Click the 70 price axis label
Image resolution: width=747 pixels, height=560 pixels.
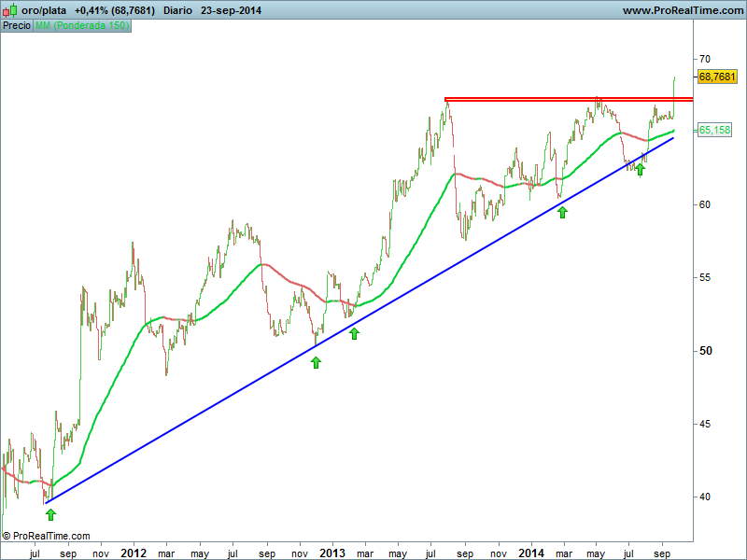(705, 59)
